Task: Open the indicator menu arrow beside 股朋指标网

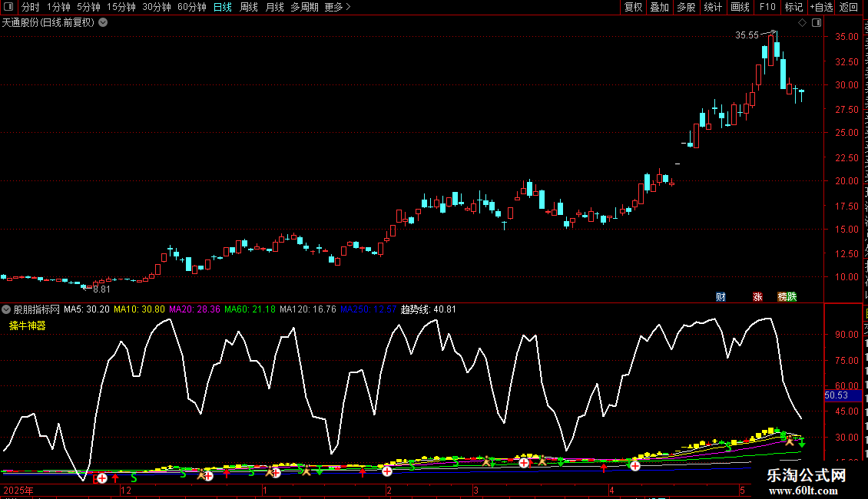Action: (6, 309)
